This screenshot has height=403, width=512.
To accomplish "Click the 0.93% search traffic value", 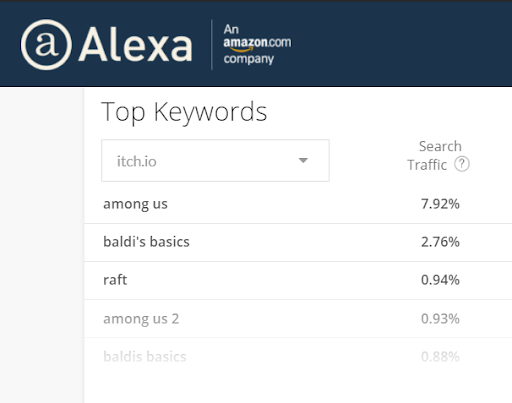I will point(440,319).
